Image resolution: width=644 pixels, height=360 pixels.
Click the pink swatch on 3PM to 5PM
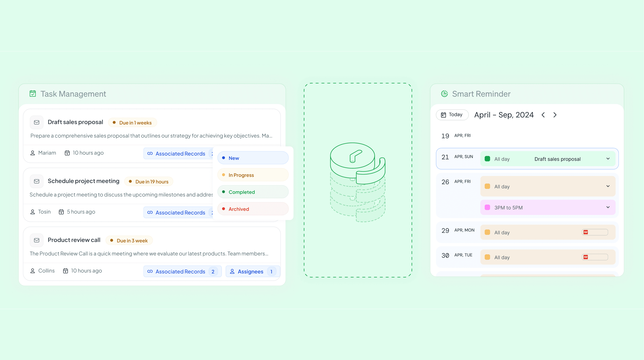pyautogui.click(x=487, y=207)
